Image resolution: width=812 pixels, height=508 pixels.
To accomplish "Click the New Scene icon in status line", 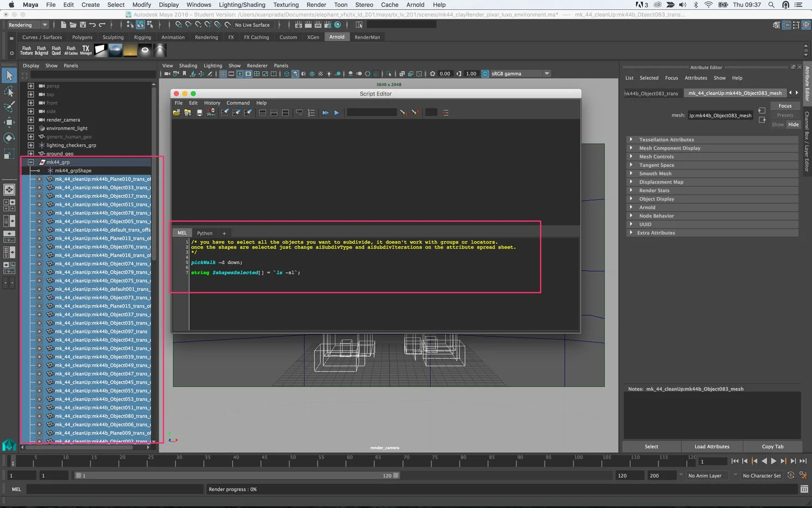I will tap(63, 25).
